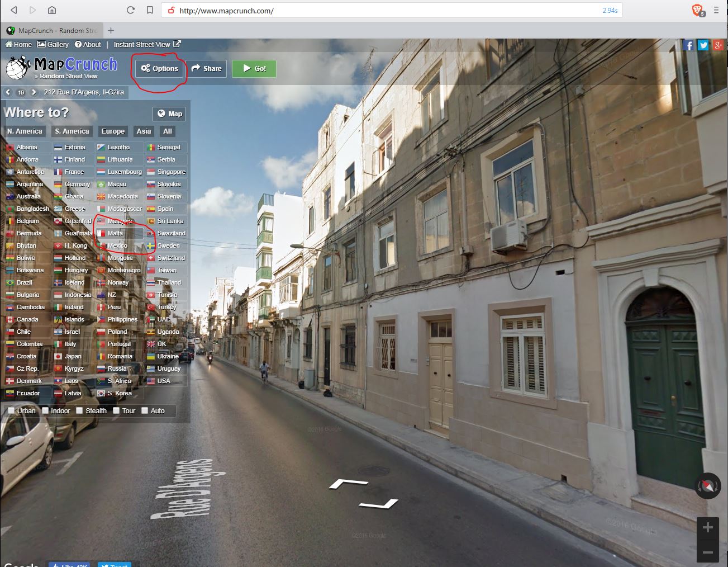Image resolution: width=728 pixels, height=567 pixels.
Task: Share on Facebook icon
Action: coord(688,45)
